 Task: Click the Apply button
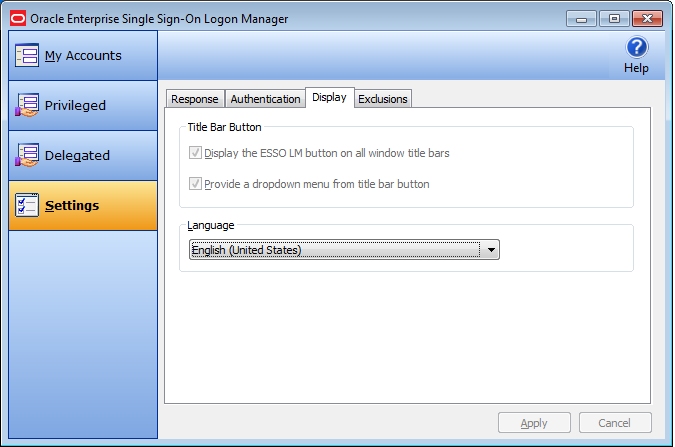tap(534, 423)
